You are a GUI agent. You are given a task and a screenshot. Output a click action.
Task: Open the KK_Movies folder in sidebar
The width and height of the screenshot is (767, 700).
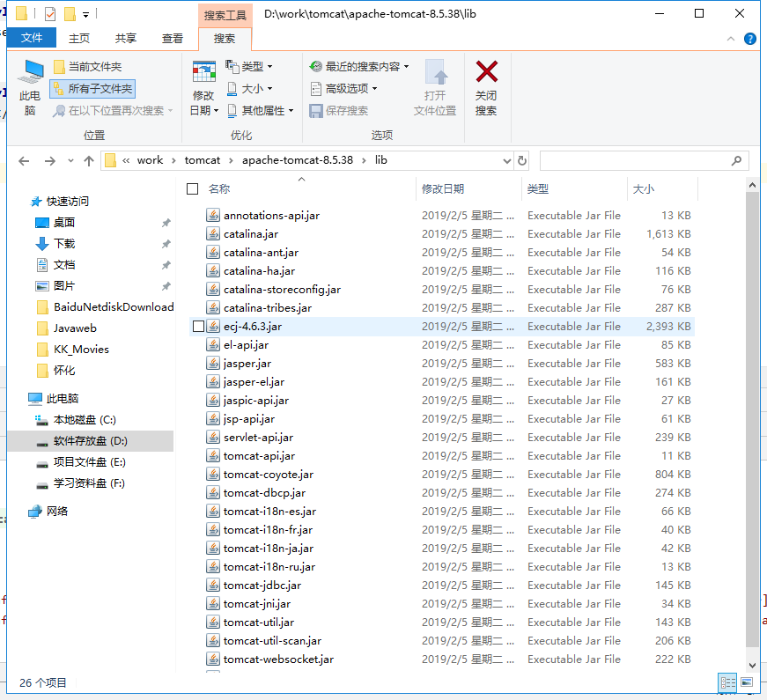pos(81,350)
